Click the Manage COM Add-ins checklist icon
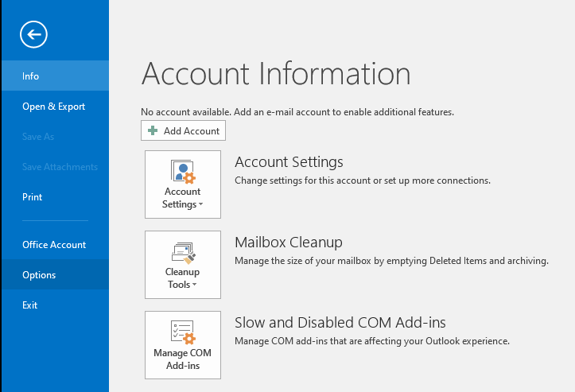575x392 pixels. [x=183, y=332]
